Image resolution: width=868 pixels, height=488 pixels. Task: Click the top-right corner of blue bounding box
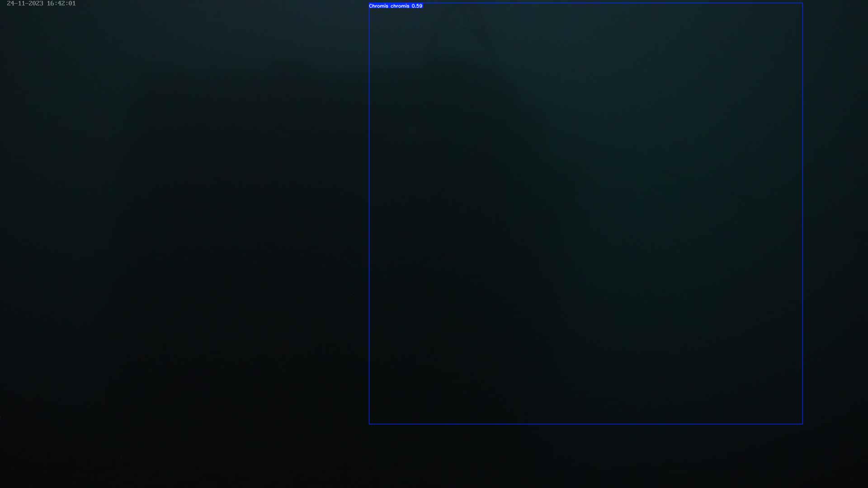[802, 3]
